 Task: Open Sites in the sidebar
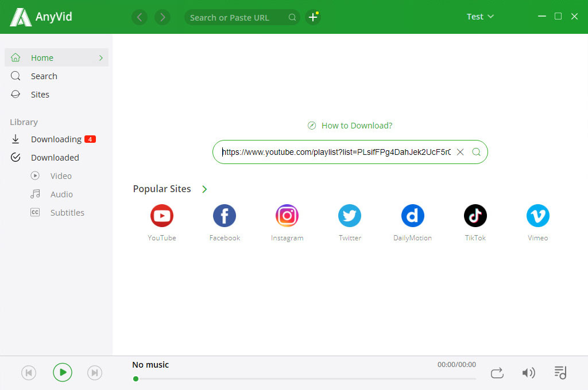click(57, 95)
